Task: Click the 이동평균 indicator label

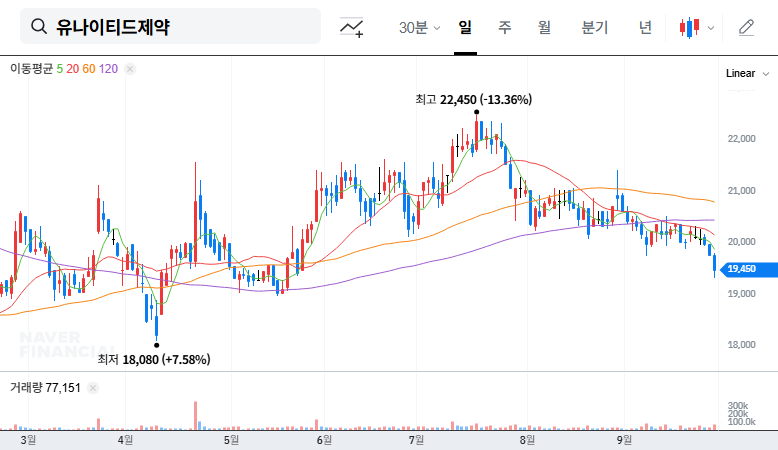Action: click(31, 69)
